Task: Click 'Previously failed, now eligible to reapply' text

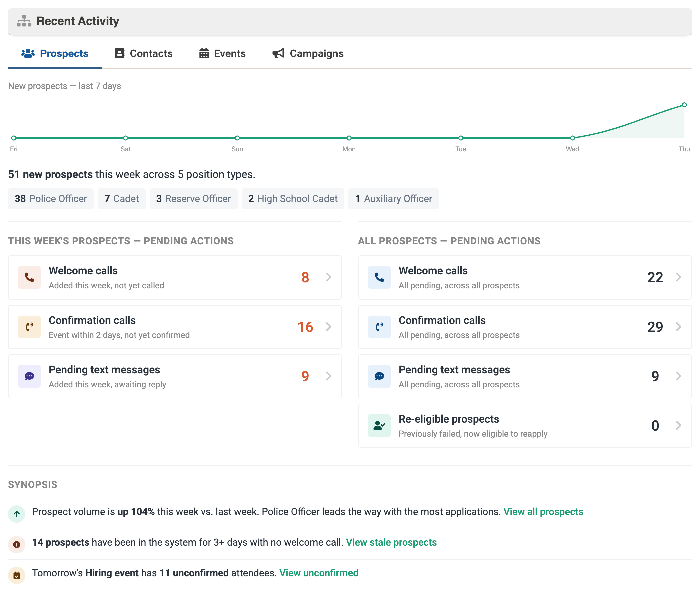Action: tap(473, 434)
